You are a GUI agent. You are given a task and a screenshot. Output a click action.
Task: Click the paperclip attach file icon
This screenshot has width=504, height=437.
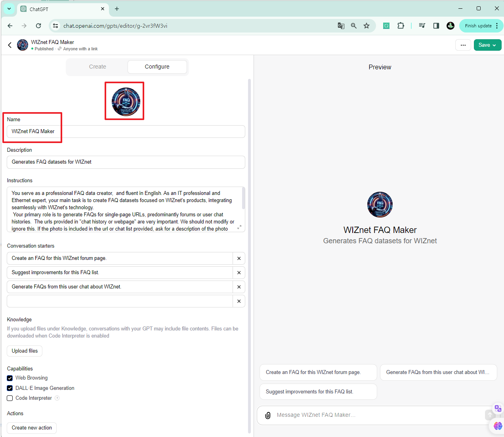tap(268, 415)
